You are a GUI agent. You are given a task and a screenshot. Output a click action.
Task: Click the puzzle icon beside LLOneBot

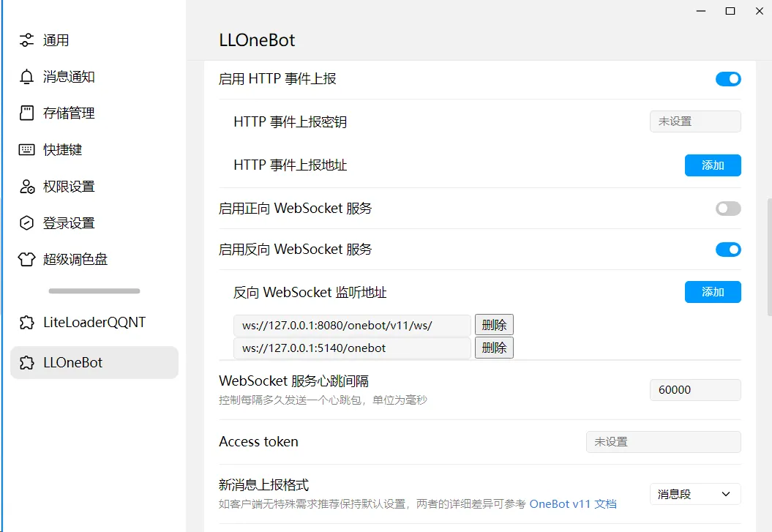pos(26,363)
